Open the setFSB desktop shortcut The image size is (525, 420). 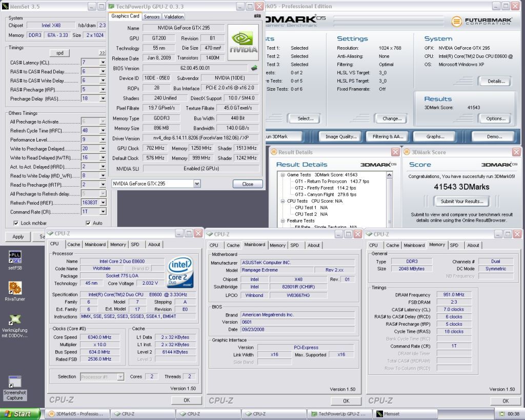pyautogui.click(x=15, y=260)
